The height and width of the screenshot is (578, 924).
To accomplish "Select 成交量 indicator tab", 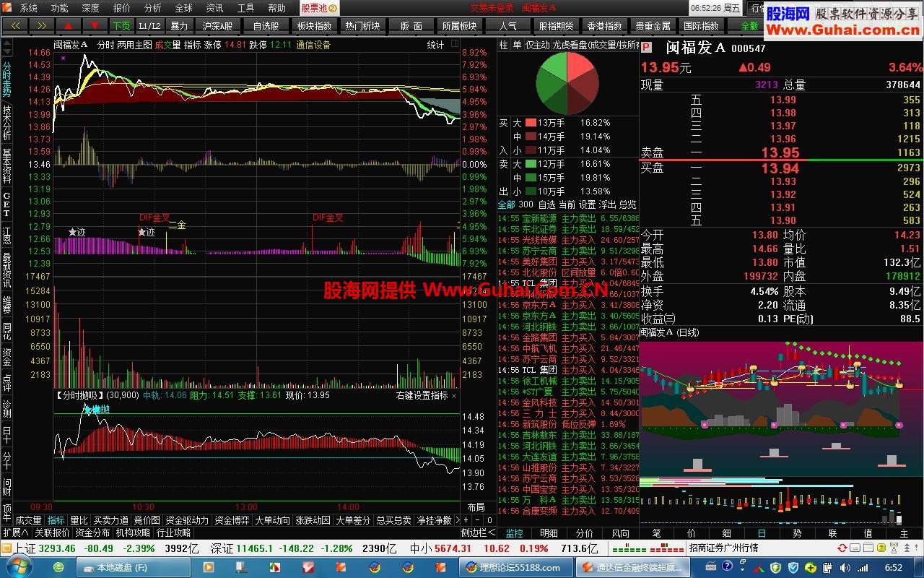I will [x=29, y=520].
